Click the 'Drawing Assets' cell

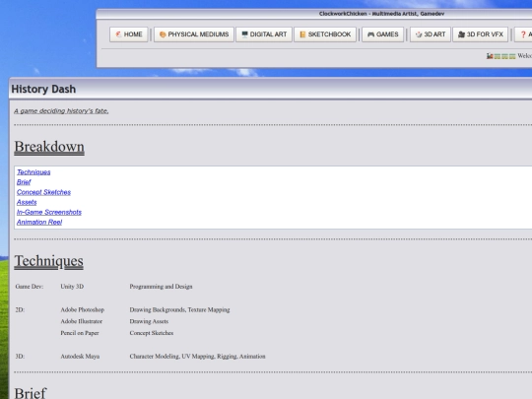149,321
